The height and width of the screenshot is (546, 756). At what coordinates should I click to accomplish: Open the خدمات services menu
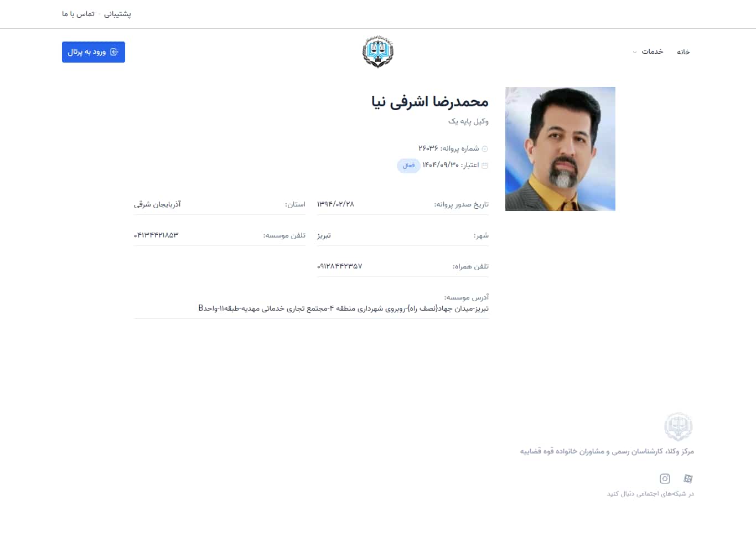tap(653, 51)
